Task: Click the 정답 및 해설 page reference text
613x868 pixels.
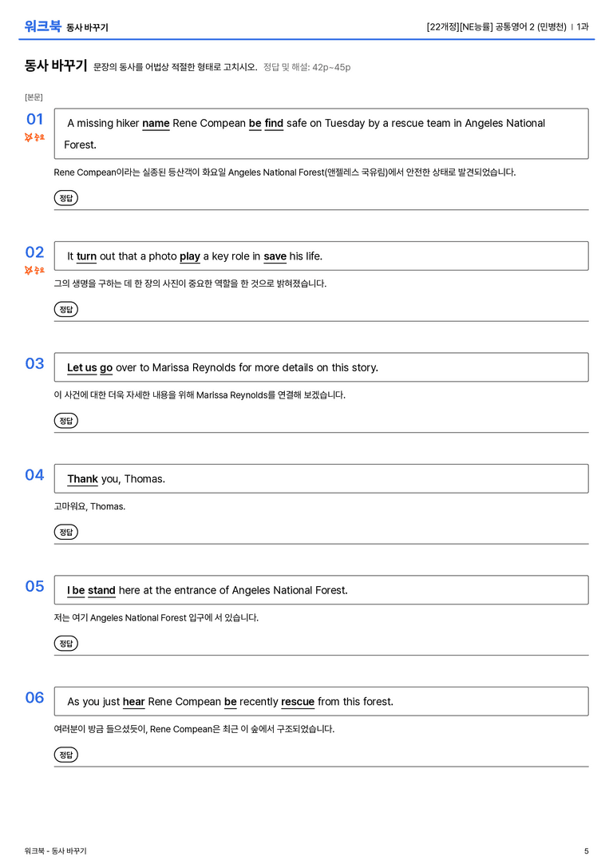Action: coord(306,67)
